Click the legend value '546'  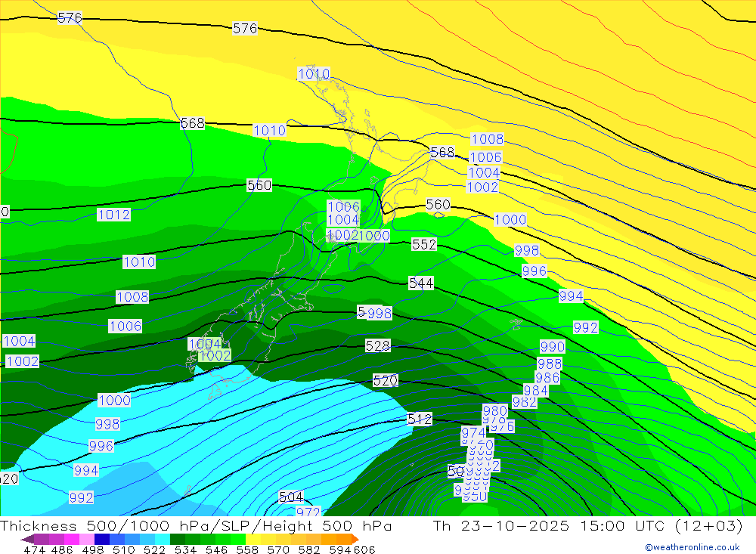tap(216, 550)
